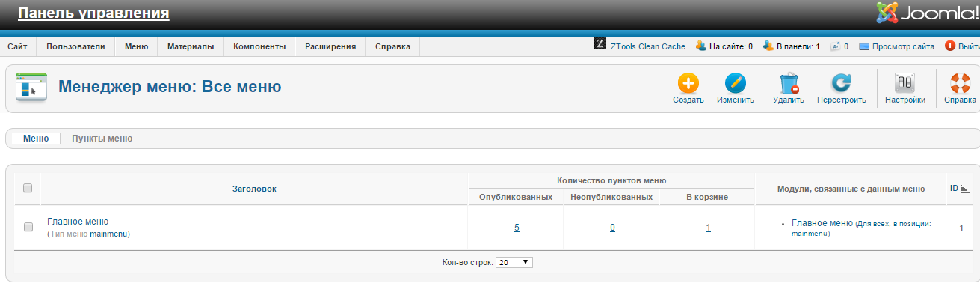Check the 'Главное меню' row checkbox

coord(28,227)
